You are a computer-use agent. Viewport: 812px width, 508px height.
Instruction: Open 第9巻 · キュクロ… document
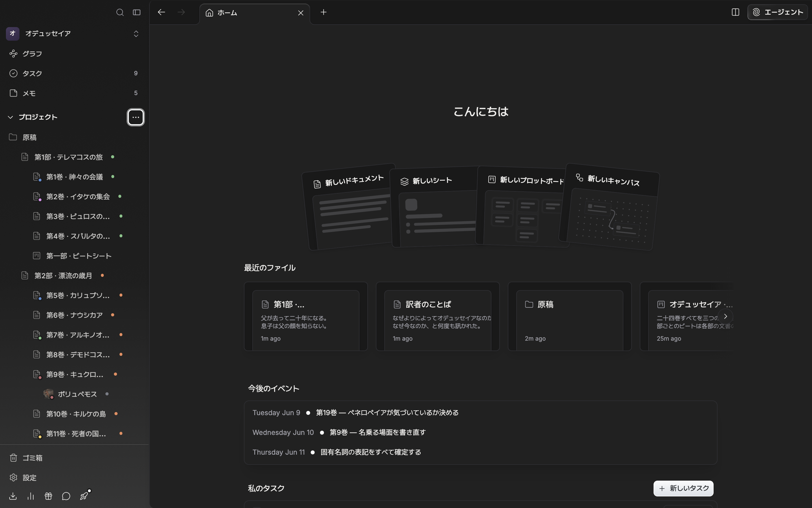(74, 375)
